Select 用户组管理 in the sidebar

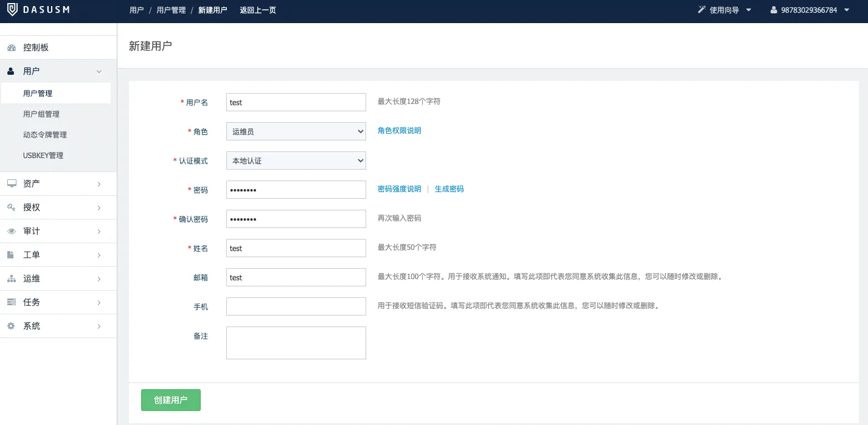(41, 114)
